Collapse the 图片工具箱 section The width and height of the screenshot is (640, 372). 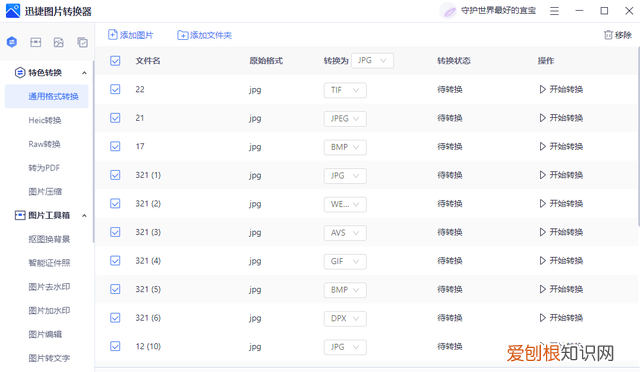84,215
